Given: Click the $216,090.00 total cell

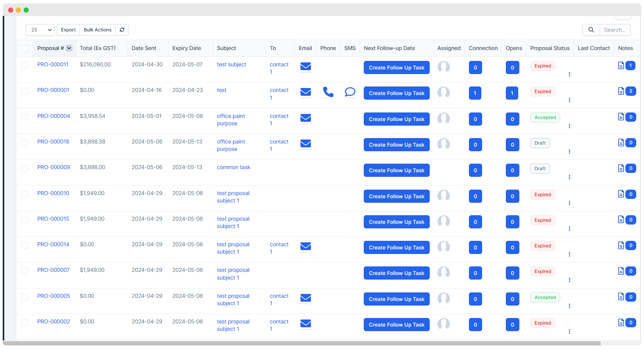Looking at the screenshot, I should [x=95, y=64].
